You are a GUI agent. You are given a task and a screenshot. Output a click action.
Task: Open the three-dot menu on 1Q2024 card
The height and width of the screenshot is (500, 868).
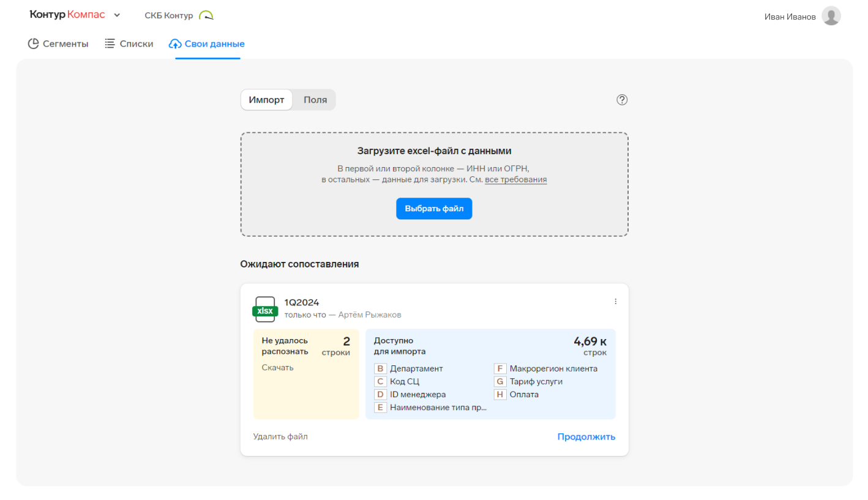(615, 301)
